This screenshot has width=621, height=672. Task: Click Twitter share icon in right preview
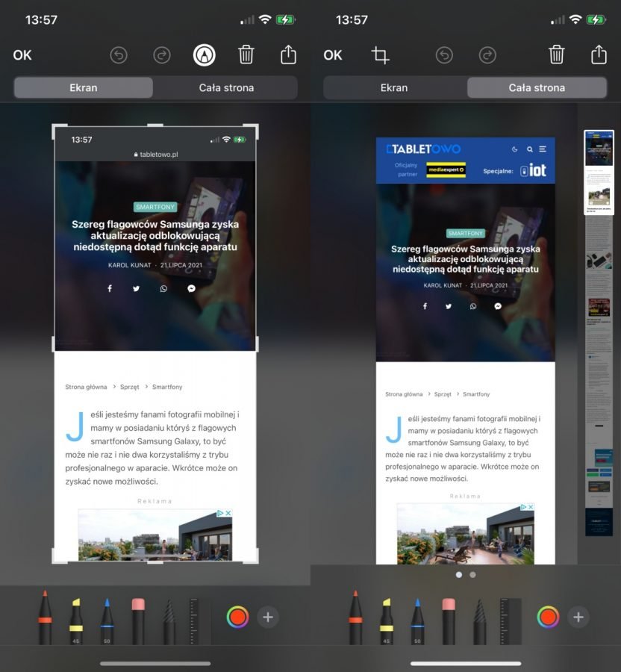pyautogui.click(x=449, y=306)
